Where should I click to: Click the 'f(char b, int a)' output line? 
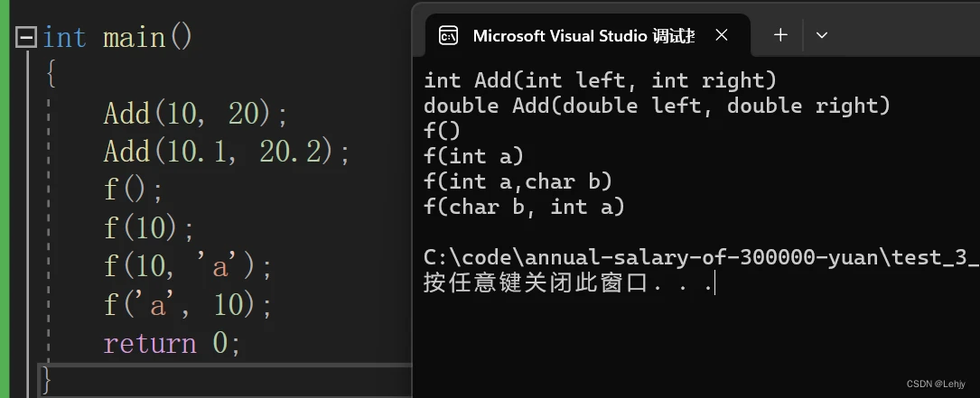[x=524, y=207]
